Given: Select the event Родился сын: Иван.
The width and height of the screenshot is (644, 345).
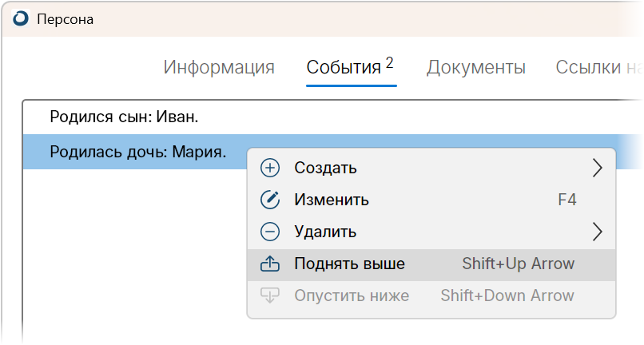Looking at the screenshot, I should 332,117.
